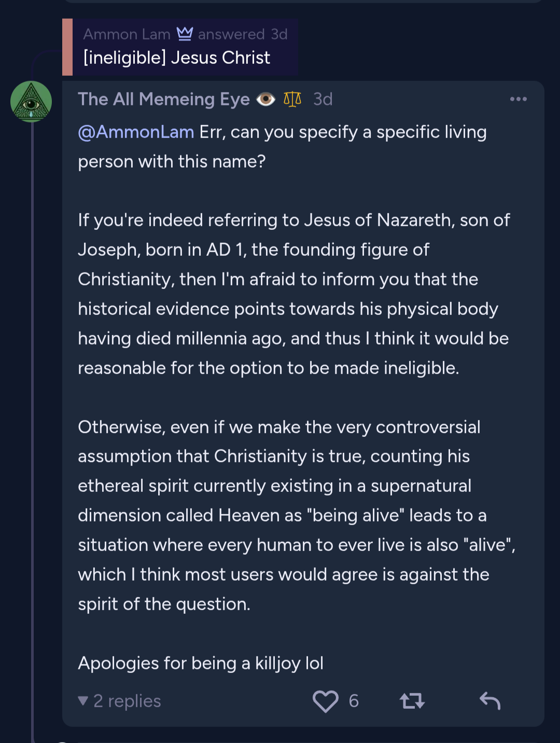
Task: Click the 3d timestamp beside the scales badge
Action: tap(323, 99)
